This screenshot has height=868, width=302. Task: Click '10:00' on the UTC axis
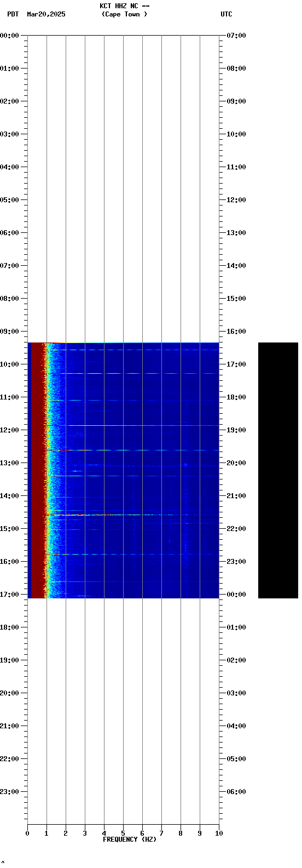[x=236, y=134]
